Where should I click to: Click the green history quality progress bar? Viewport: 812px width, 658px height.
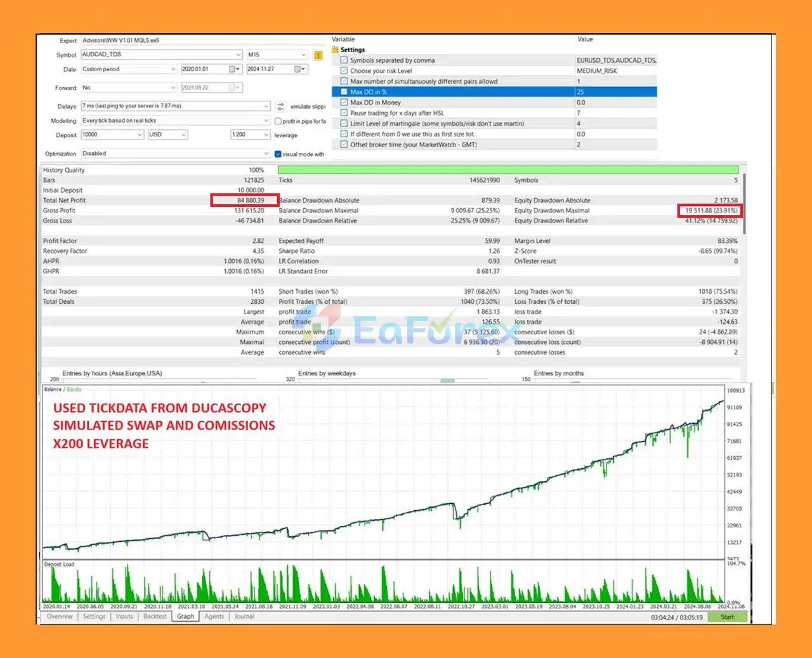coord(507,170)
